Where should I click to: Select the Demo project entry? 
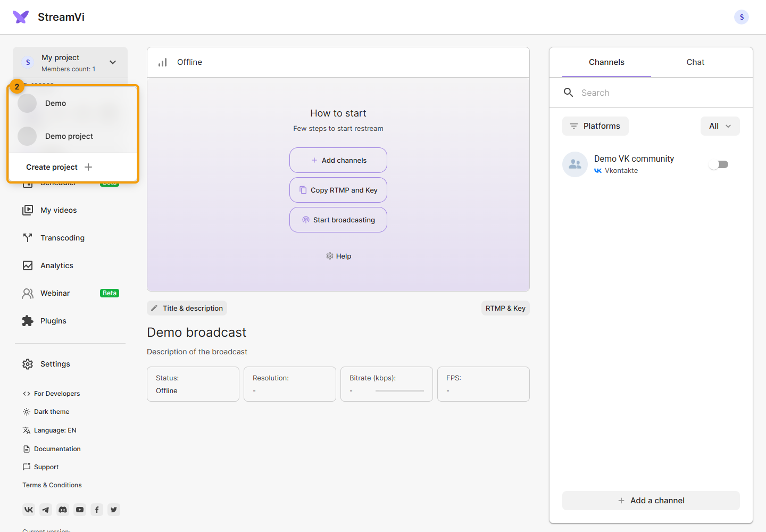point(73,136)
